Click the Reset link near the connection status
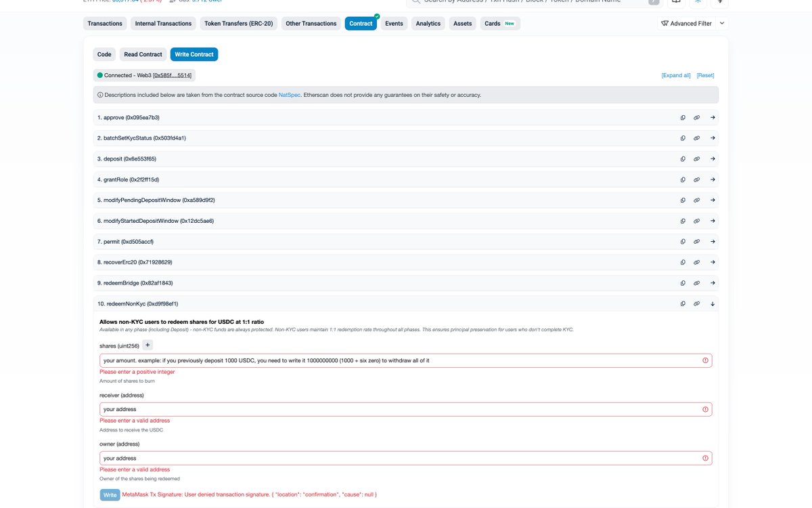812x508 pixels. [x=705, y=75]
